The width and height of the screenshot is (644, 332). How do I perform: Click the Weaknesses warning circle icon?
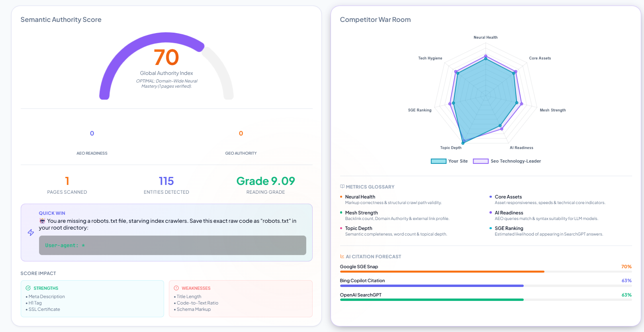176,288
